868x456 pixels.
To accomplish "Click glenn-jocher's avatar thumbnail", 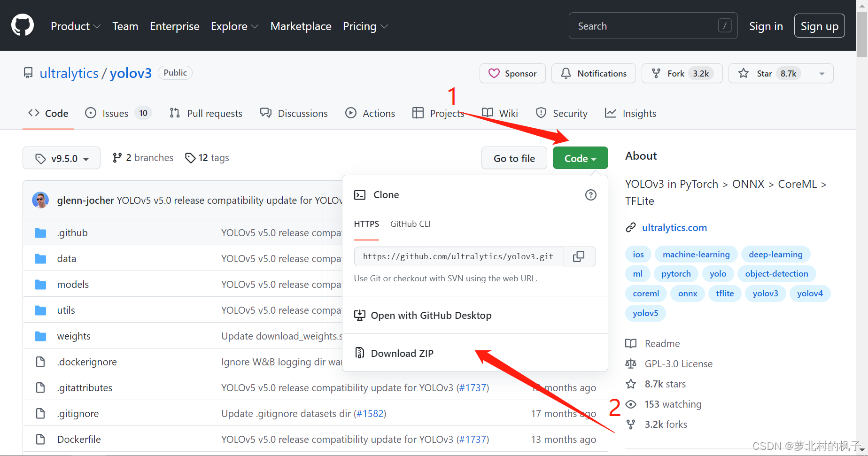I will pyautogui.click(x=40, y=201).
